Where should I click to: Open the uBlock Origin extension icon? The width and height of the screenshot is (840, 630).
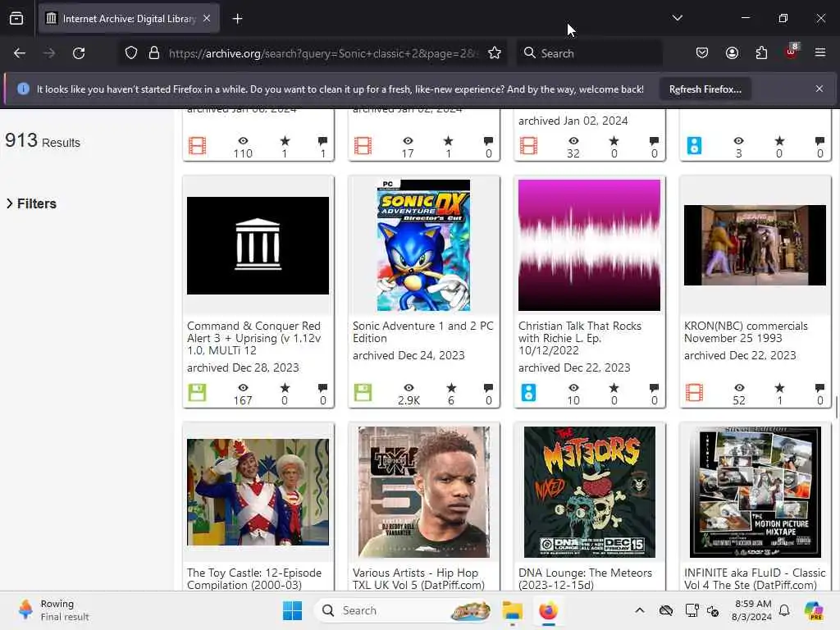(x=792, y=52)
